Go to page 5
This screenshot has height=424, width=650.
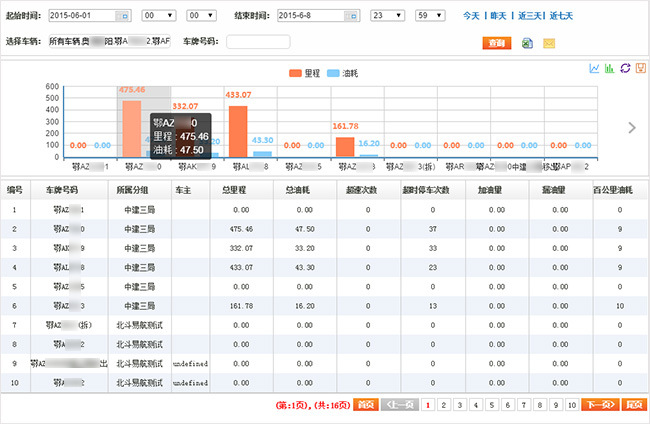[492, 405]
